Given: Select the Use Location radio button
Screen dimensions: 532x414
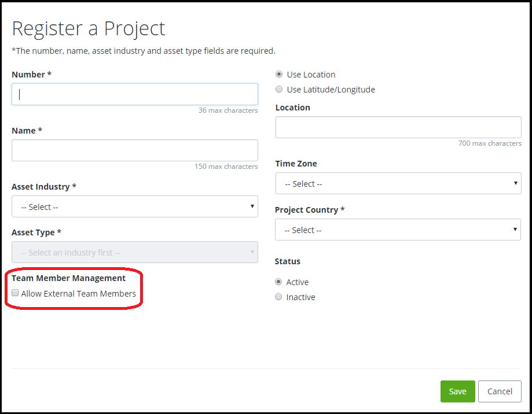Looking at the screenshot, I should click(x=279, y=74).
